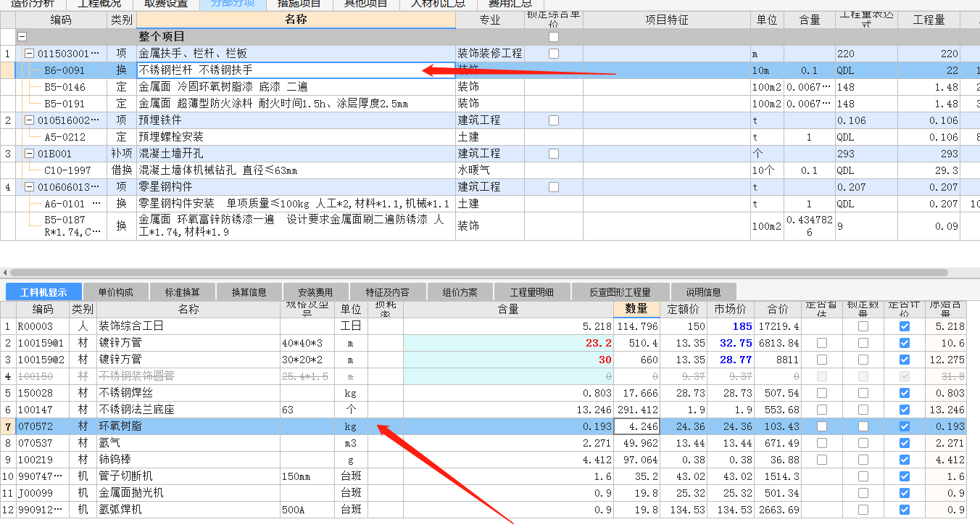
Task: Switch to the 工料机显示 tab
Action: (x=43, y=292)
